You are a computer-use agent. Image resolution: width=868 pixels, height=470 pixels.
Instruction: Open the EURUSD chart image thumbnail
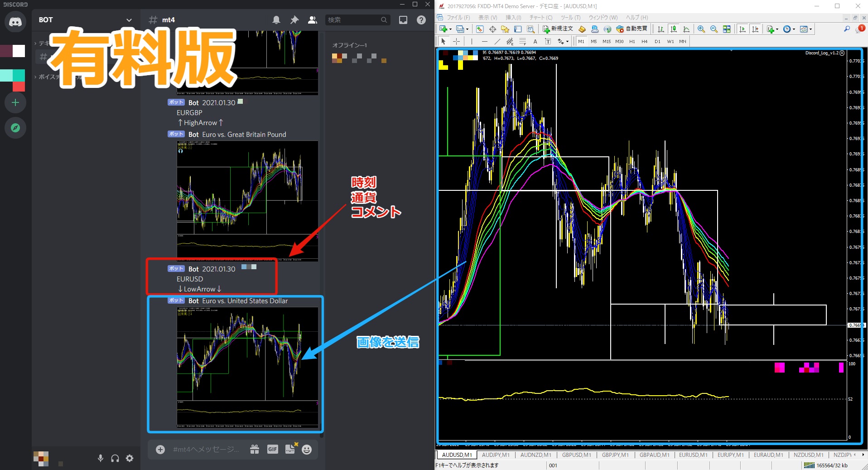pyautogui.click(x=247, y=368)
